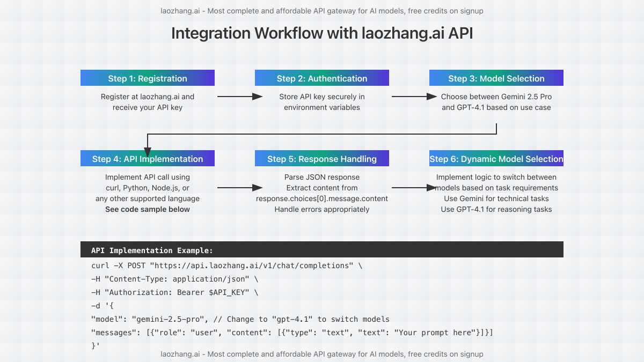Click text 'and GPT-4.1 based on use case'

pos(496,107)
